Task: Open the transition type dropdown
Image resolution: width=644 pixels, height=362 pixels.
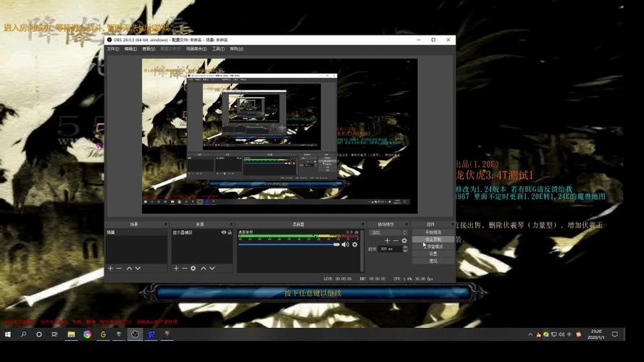Action: [388, 232]
